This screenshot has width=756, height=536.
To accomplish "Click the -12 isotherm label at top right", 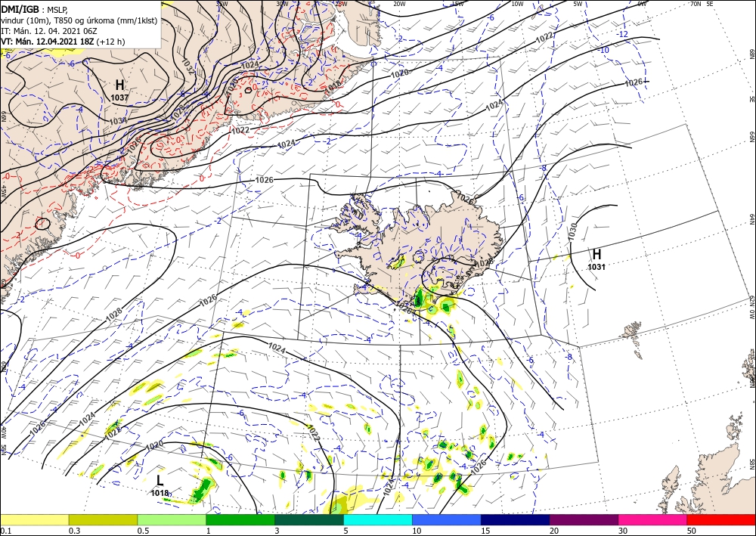I will 624,34.
